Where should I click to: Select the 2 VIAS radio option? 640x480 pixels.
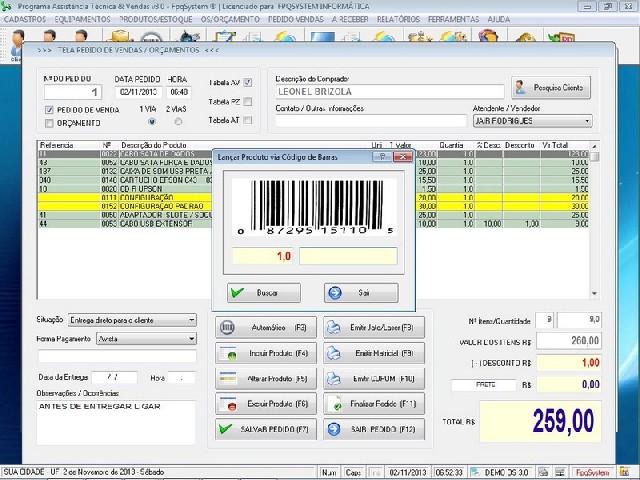coord(178,122)
